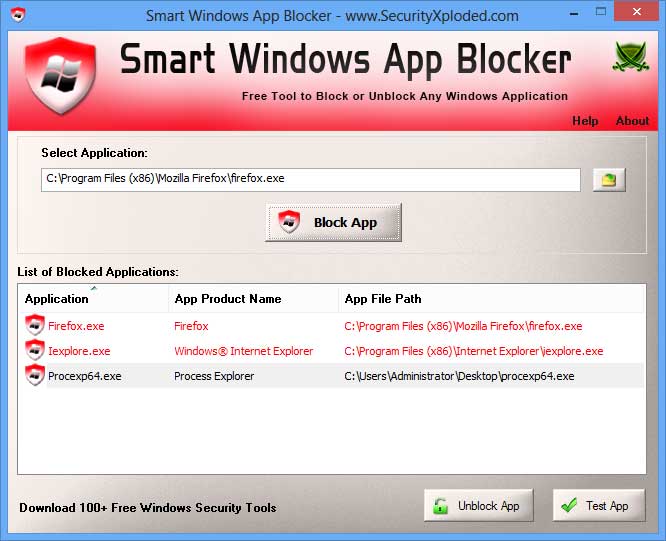
Task: Click shield icon next to Iexplore.exe
Action: tap(35, 351)
